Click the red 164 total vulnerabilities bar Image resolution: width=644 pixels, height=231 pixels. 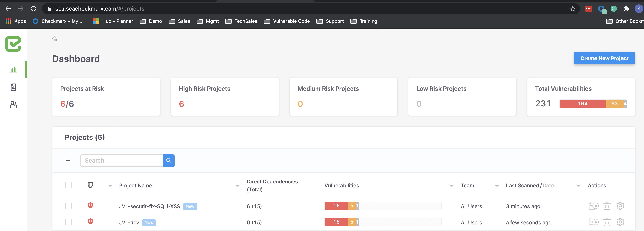(582, 104)
